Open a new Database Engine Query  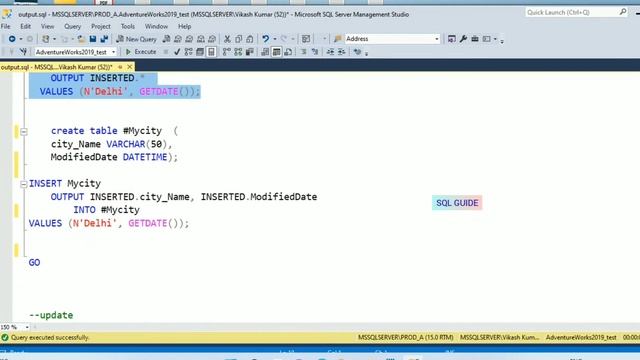point(167,39)
